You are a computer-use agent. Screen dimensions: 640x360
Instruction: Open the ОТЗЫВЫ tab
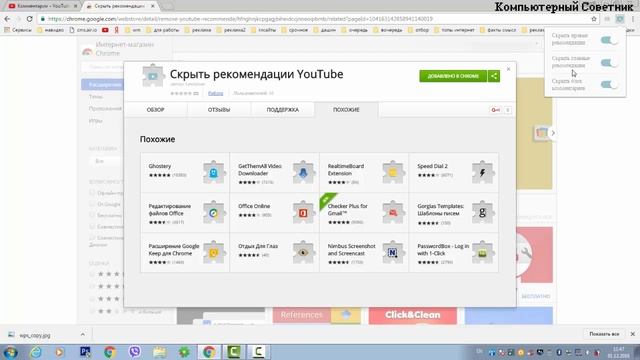coord(219,110)
